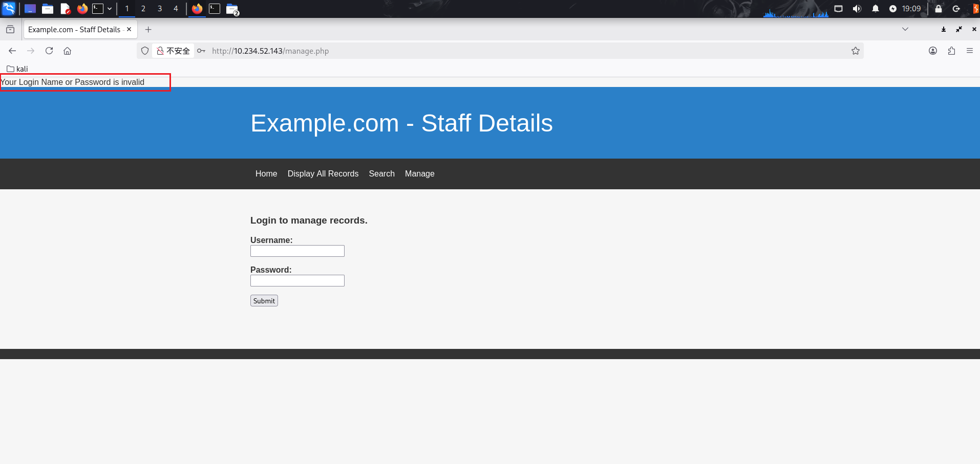
Task: Focus the Username input field
Action: pyautogui.click(x=297, y=251)
